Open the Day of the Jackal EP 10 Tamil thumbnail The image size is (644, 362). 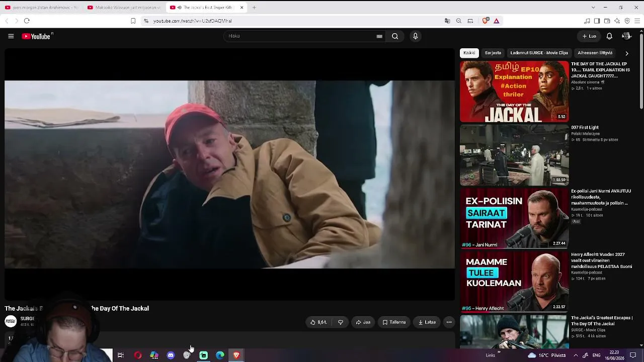point(514,92)
